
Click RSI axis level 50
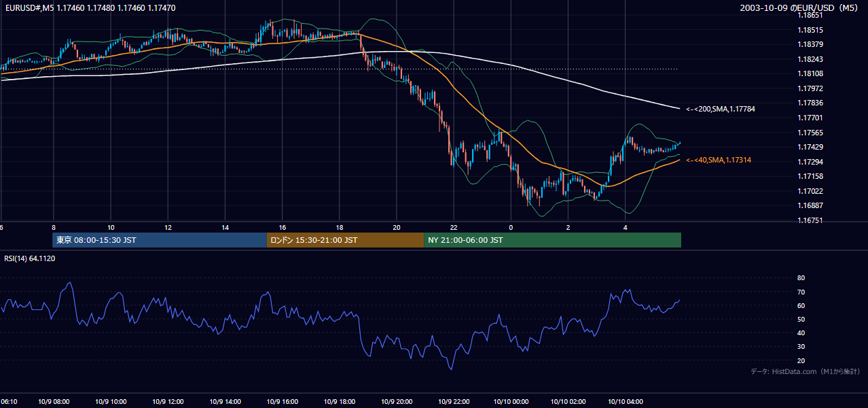tap(801, 319)
